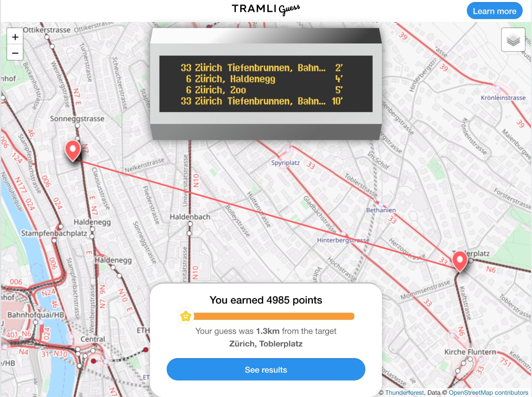Click the Tramli Guess logo
Viewport: 532px width, 397px height.
[266, 10]
